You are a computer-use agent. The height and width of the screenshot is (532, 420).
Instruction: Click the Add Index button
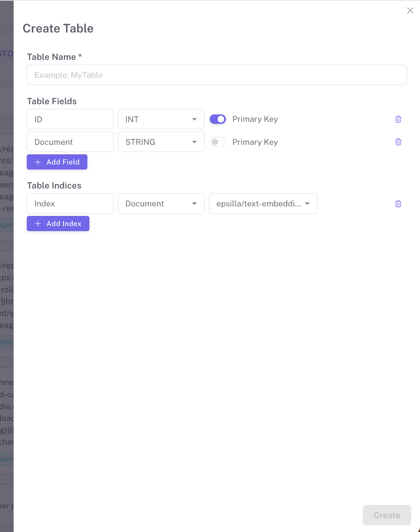(x=58, y=224)
